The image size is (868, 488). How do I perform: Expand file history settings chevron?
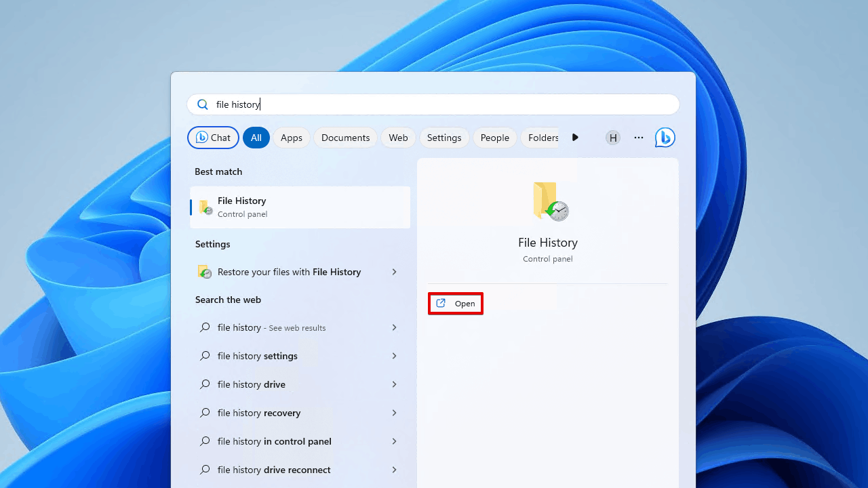394,356
